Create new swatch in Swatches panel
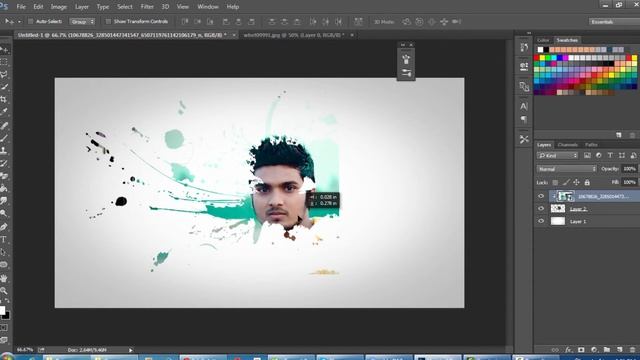Viewport: 640px width, 360px height. (619, 135)
